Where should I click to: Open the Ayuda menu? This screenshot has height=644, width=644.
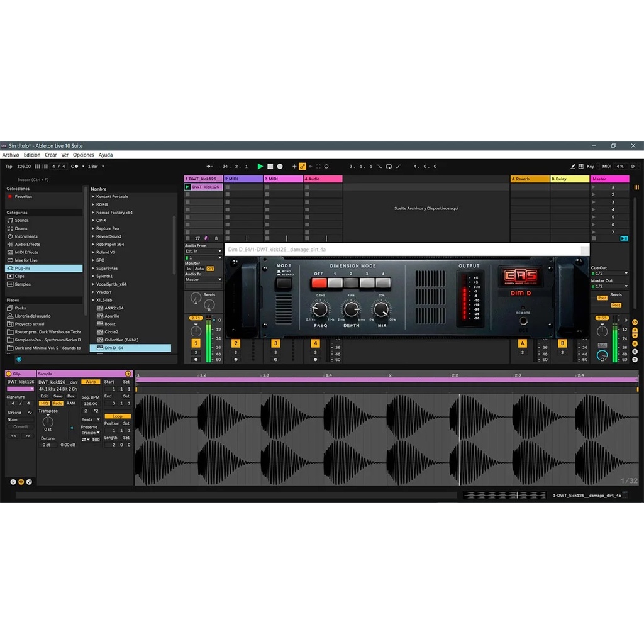pyautogui.click(x=106, y=155)
